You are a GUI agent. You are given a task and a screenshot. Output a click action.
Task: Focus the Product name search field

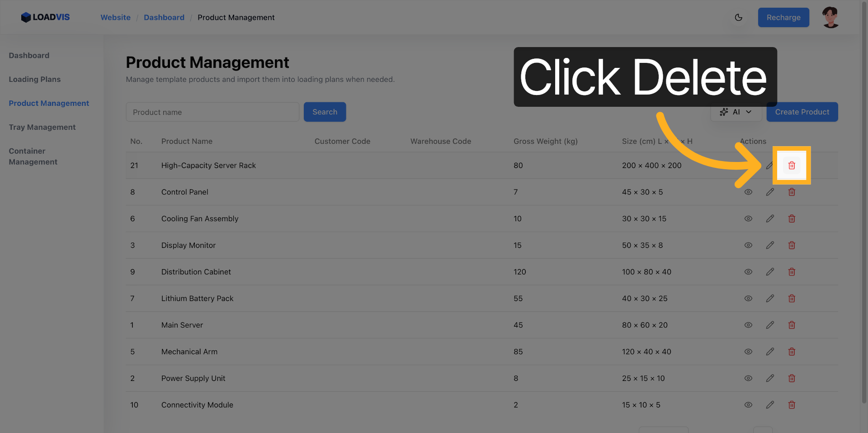click(x=212, y=112)
